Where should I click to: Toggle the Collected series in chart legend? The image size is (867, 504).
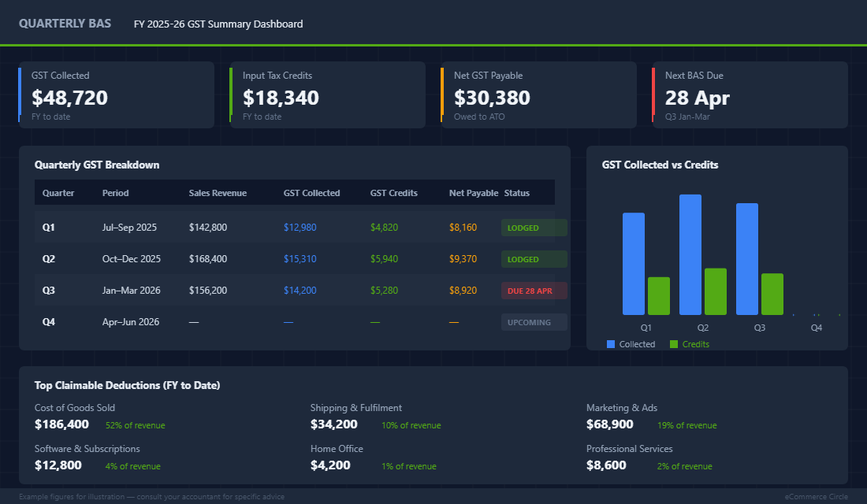[x=633, y=344]
